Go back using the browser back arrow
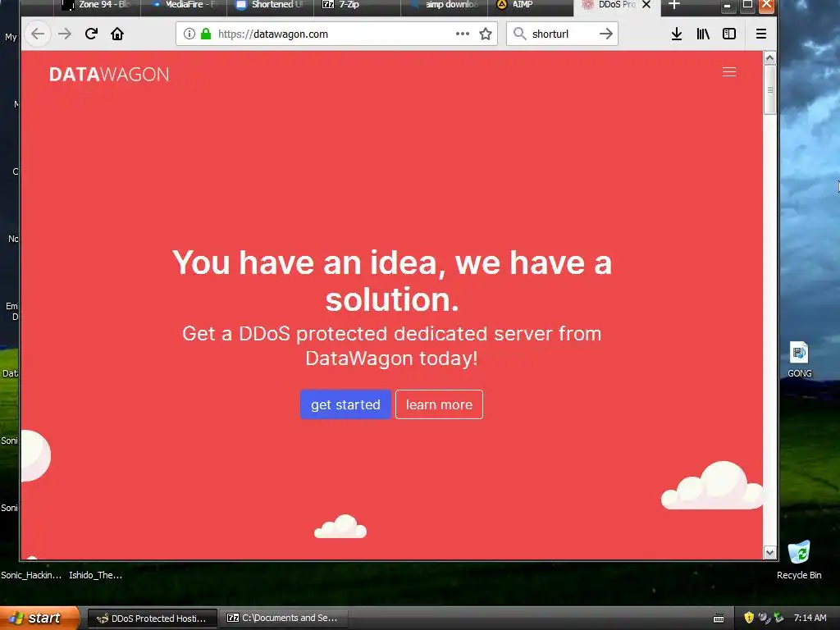 coord(38,34)
